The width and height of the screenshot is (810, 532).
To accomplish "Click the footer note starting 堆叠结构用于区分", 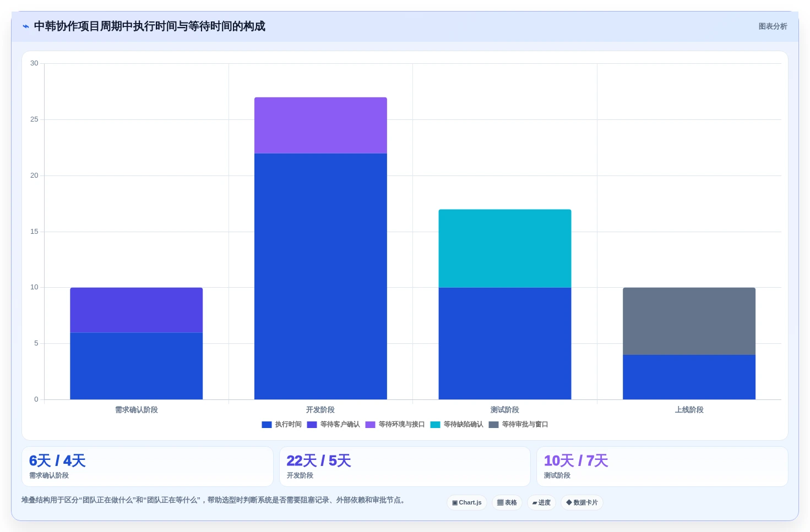I will pyautogui.click(x=214, y=500).
